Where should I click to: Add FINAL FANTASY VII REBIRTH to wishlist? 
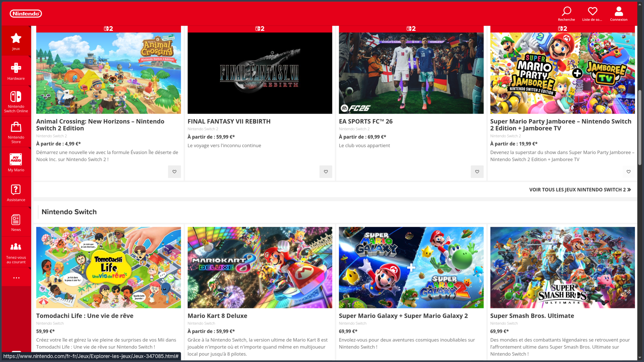(x=326, y=172)
